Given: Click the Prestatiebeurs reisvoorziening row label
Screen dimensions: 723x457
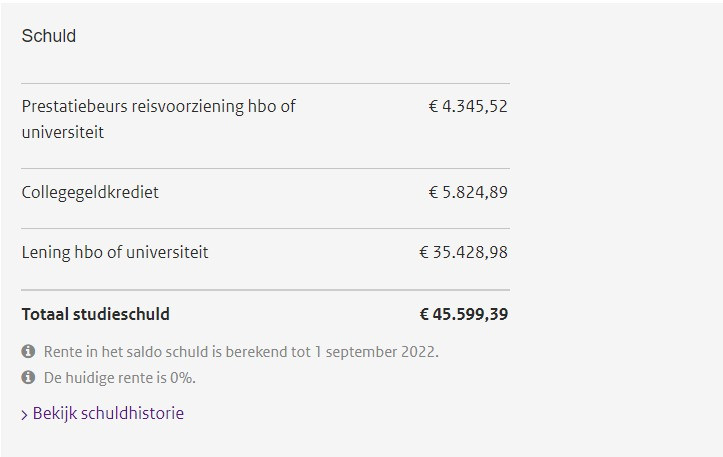Looking at the screenshot, I should pos(159,119).
